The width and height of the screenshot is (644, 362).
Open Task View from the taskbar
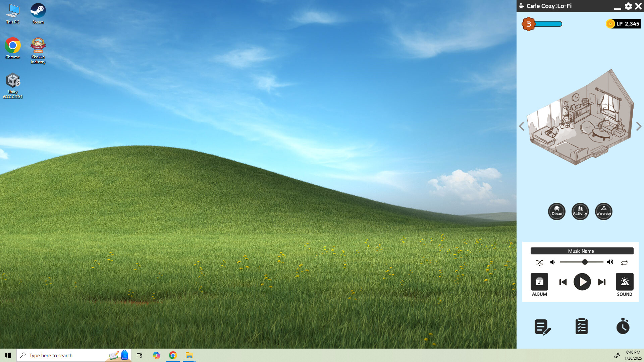(x=140, y=355)
